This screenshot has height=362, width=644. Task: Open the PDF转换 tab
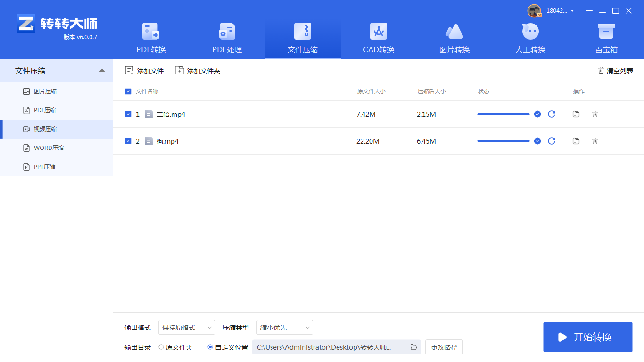pos(151,39)
